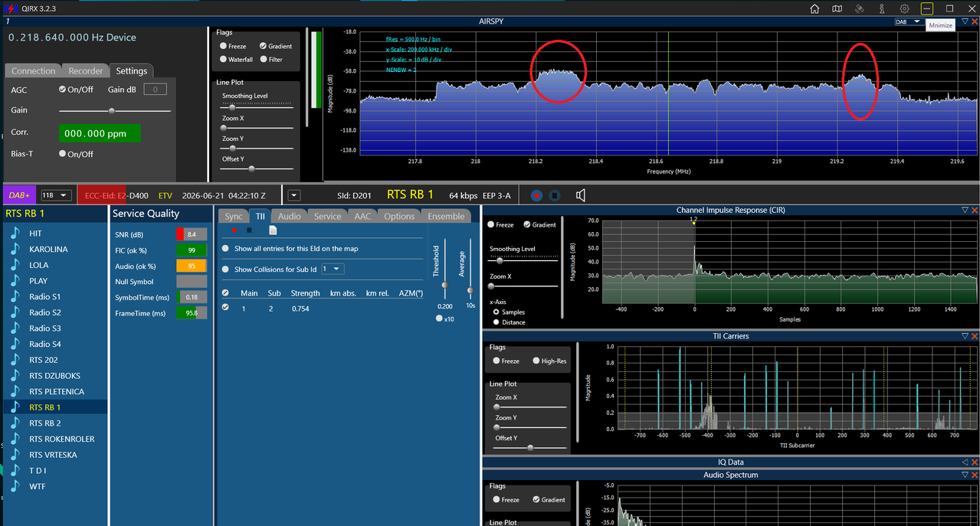Mute audio with the speaker icon
The height and width of the screenshot is (526, 980).
(x=581, y=195)
